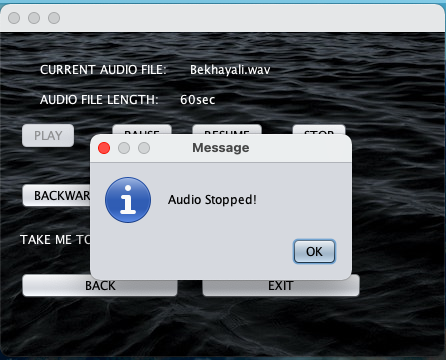The width and height of the screenshot is (446, 360).
Task: Click the Message dialog's grayed minimize button
Action: click(124, 148)
